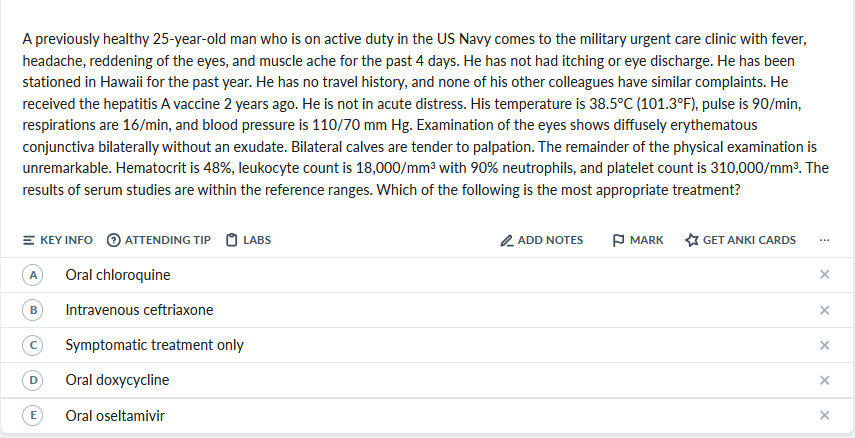Open the Key Info panel

tap(58, 240)
